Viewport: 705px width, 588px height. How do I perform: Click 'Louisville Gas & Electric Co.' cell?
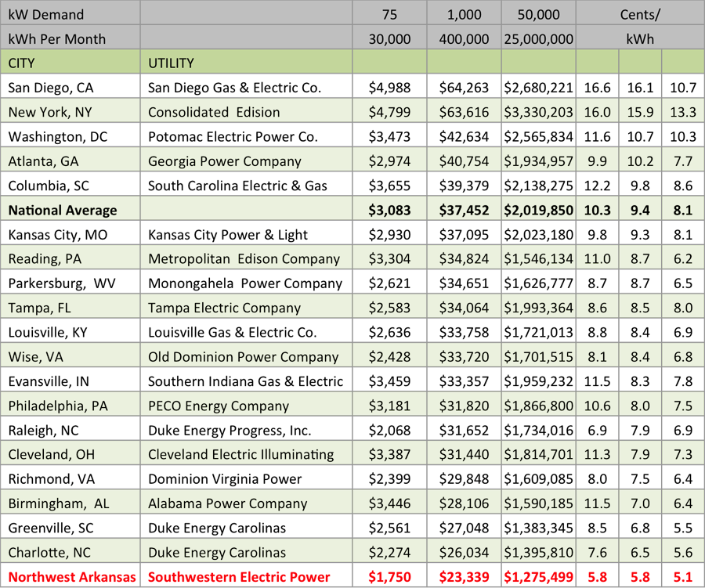tap(247, 332)
